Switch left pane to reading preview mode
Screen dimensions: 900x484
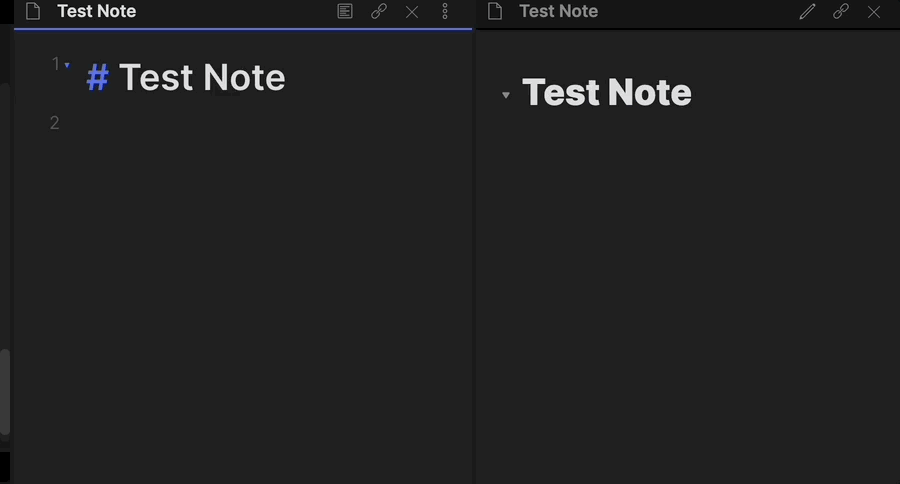point(345,11)
